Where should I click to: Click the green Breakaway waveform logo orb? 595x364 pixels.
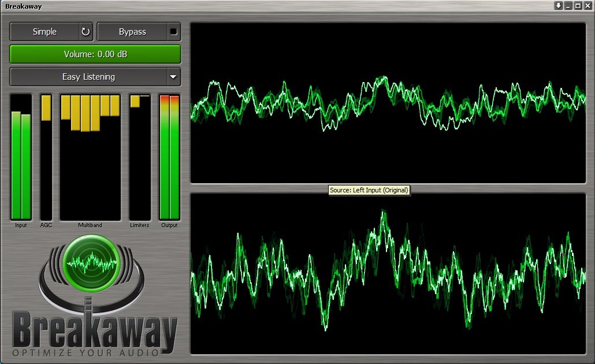click(x=91, y=263)
